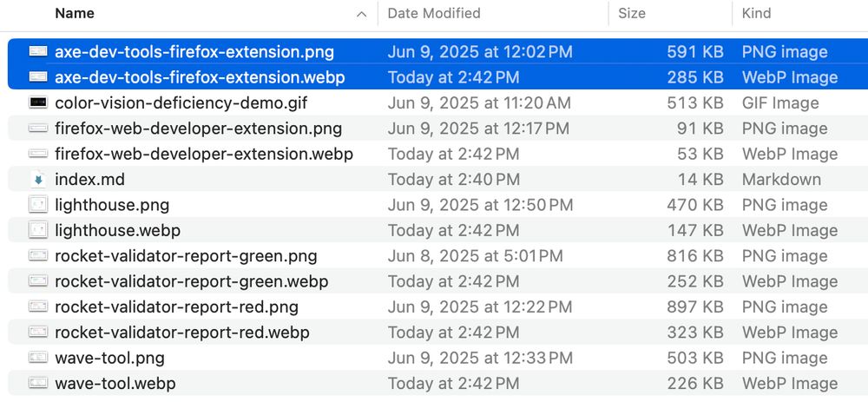Click the 53 KB size value

tap(700, 154)
